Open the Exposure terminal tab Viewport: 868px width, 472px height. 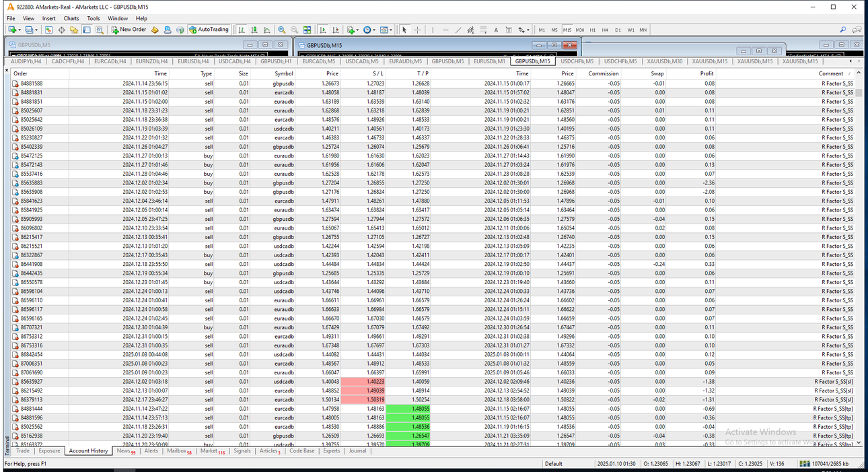tap(49, 450)
